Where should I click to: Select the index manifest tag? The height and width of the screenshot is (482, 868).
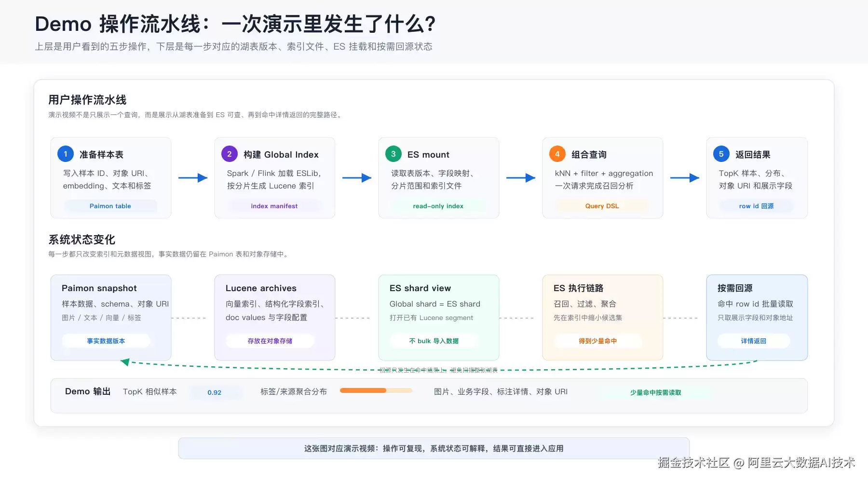[274, 206]
